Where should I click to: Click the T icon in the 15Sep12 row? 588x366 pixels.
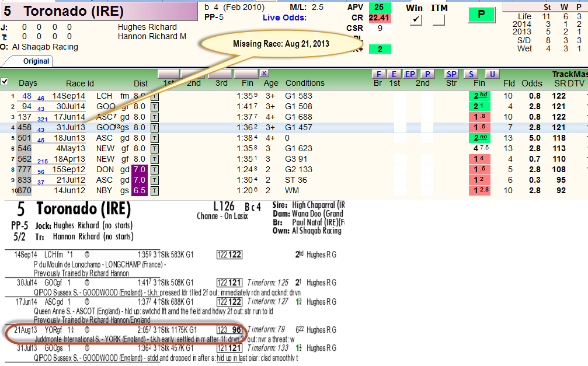pos(155,170)
